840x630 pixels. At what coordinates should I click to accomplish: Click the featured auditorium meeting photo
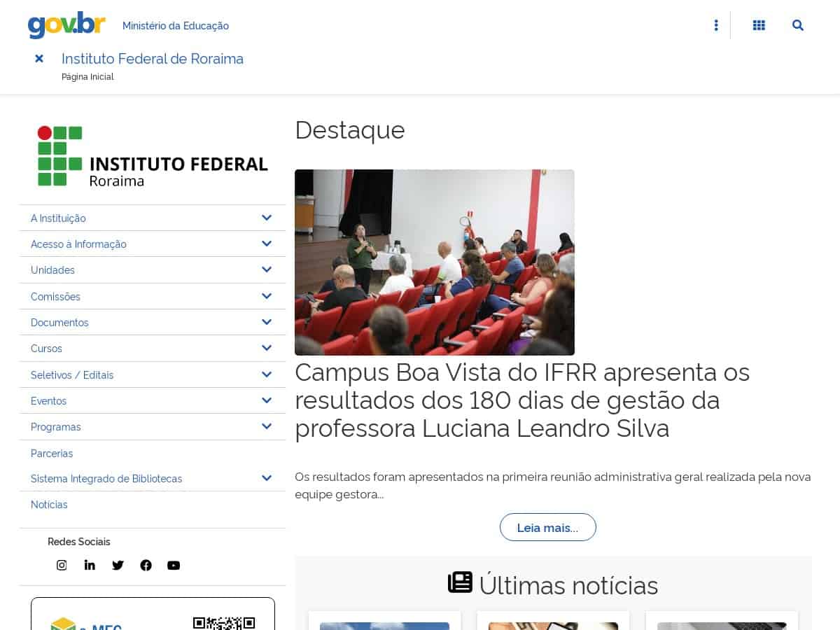(x=435, y=262)
